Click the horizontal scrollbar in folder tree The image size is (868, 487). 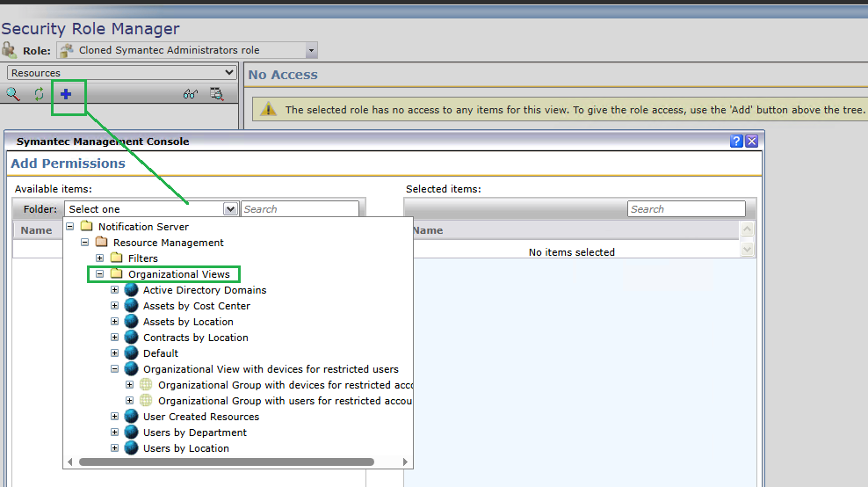point(227,462)
